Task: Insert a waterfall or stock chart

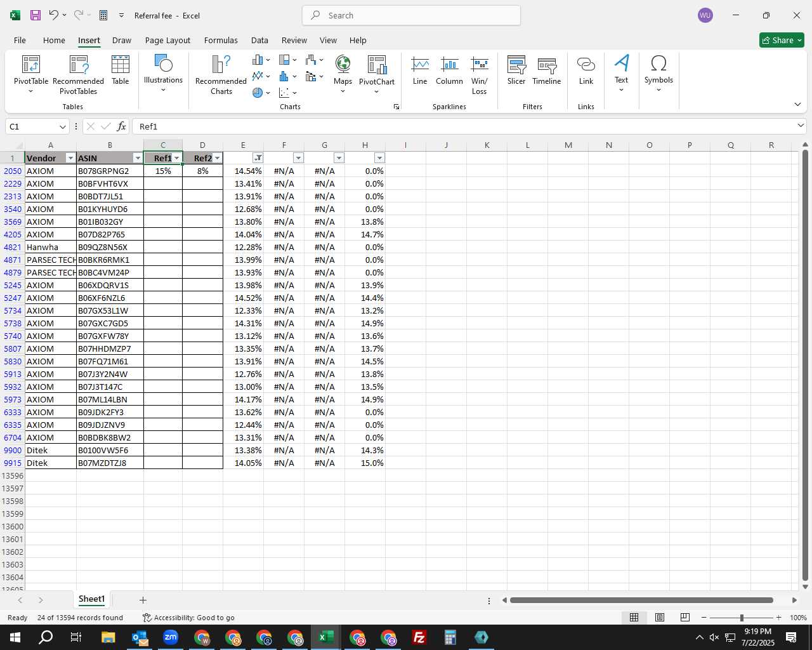Action: tap(314, 60)
